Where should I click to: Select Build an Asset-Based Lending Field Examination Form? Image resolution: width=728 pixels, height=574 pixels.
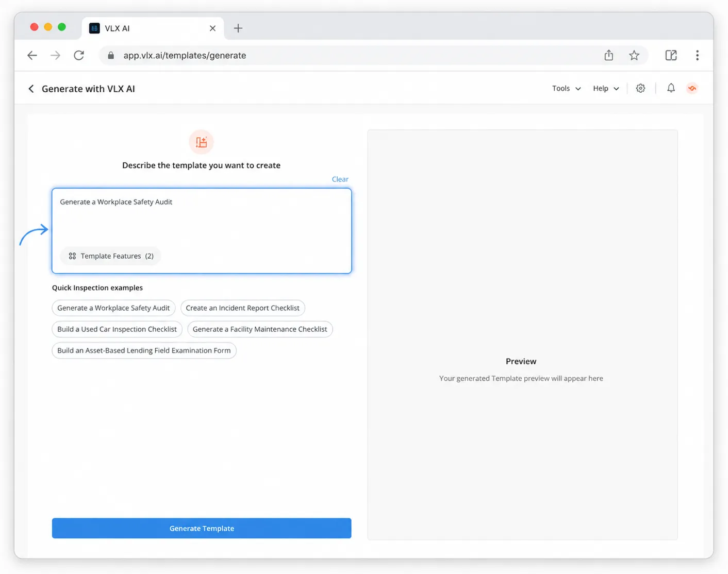pos(144,350)
